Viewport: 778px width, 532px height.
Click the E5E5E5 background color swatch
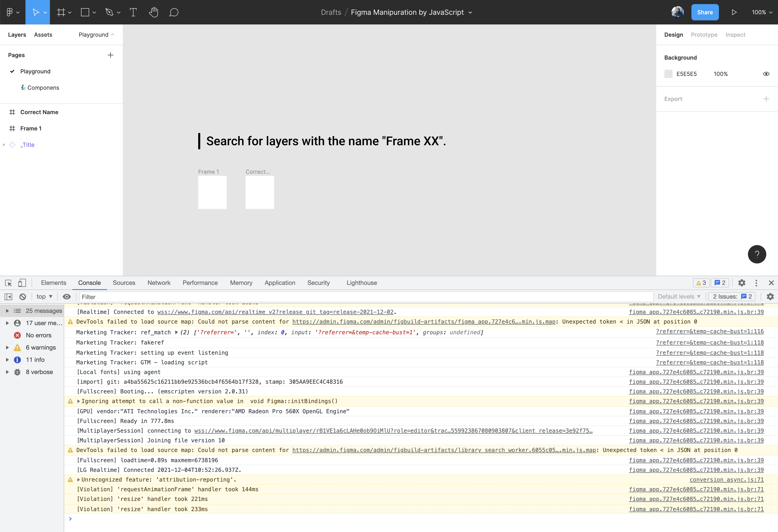(x=668, y=74)
